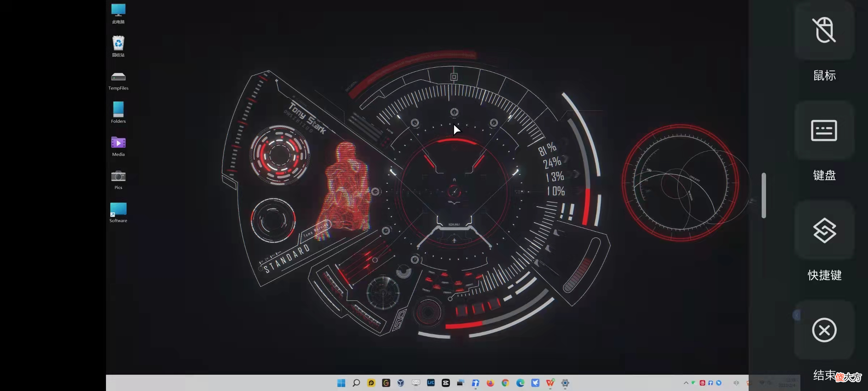The image size is (868, 391).
Task: Open the S>G monitor app in taskbar
Action: [416, 383]
